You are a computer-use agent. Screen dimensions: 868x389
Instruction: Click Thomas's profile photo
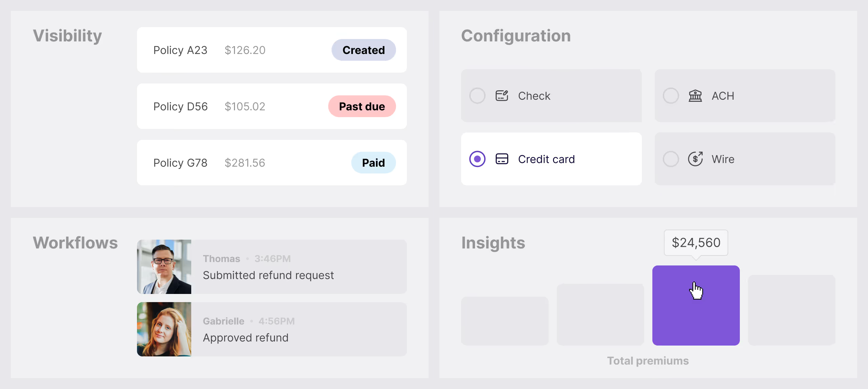coord(164,267)
